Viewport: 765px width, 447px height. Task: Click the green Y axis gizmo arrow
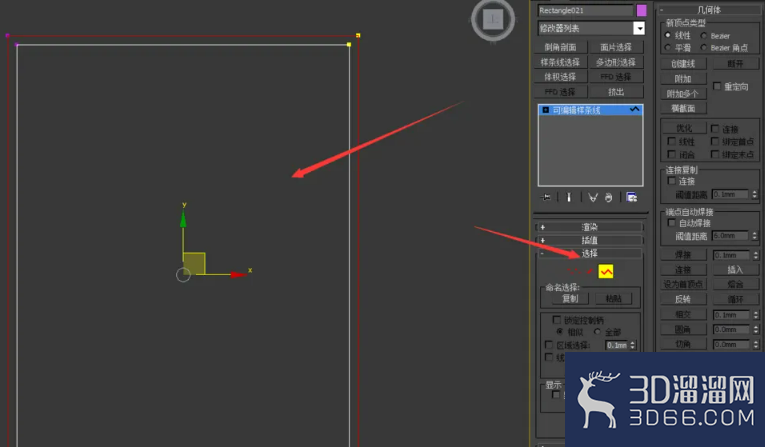pos(183,219)
